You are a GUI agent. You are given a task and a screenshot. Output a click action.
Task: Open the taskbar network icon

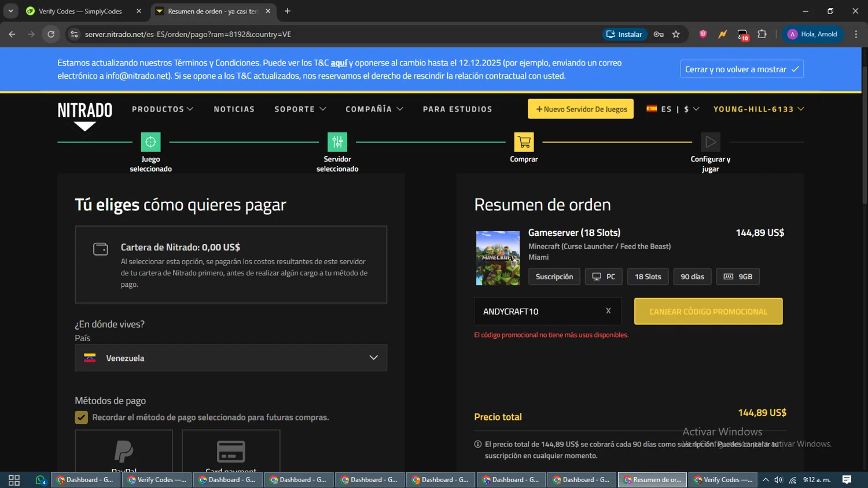click(793, 480)
